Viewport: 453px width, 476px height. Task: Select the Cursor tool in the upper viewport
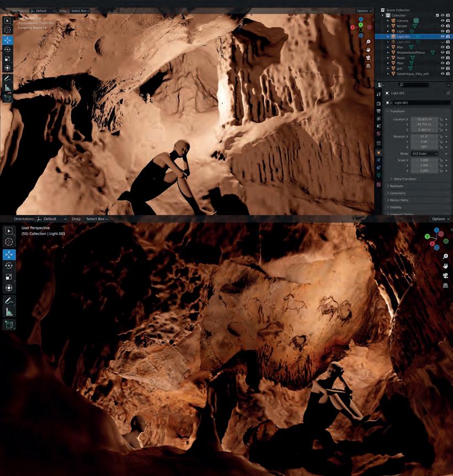pyautogui.click(x=8, y=29)
